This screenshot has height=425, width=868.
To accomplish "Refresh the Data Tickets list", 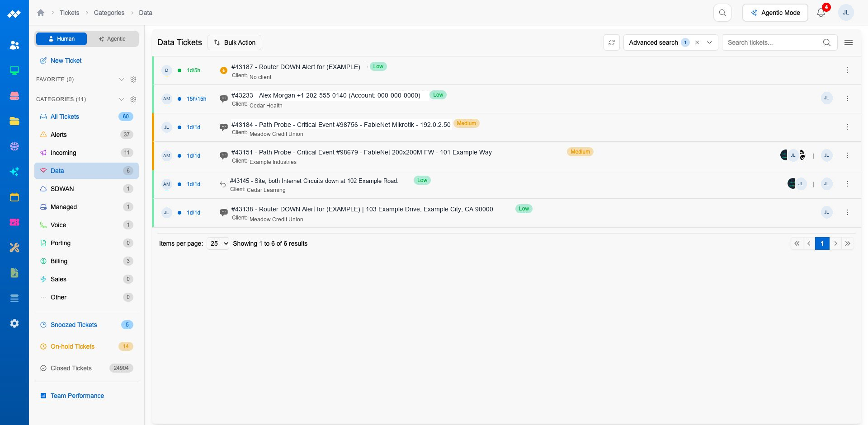I will click(612, 42).
